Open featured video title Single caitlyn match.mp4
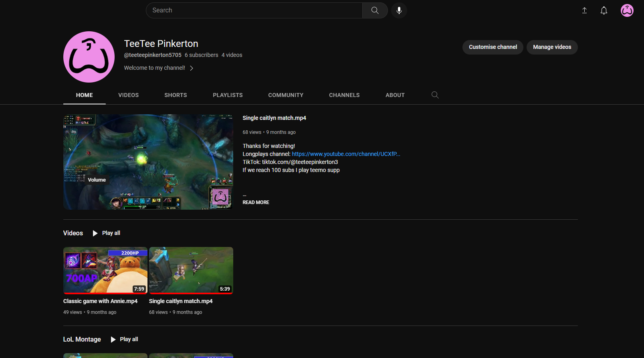 [x=274, y=118]
